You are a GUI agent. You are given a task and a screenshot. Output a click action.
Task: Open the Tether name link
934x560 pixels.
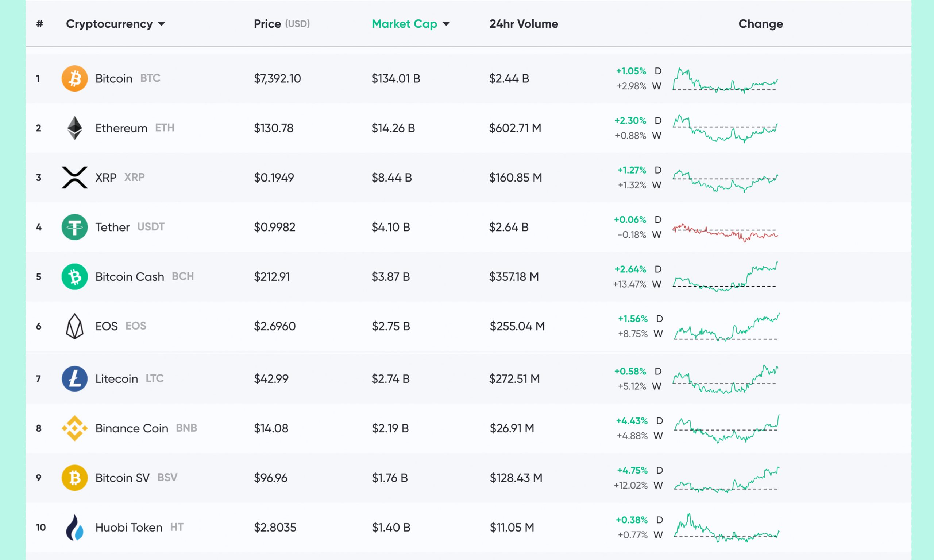click(112, 227)
